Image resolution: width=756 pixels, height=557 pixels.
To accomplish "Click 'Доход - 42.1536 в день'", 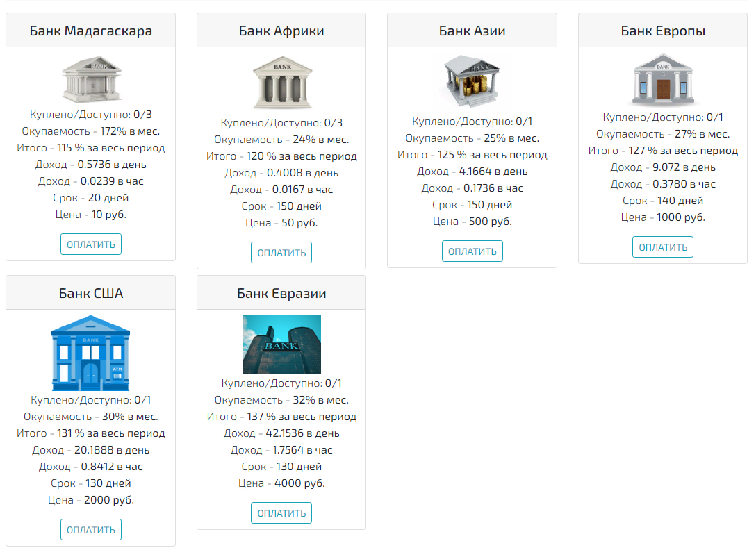I will (x=281, y=433).
